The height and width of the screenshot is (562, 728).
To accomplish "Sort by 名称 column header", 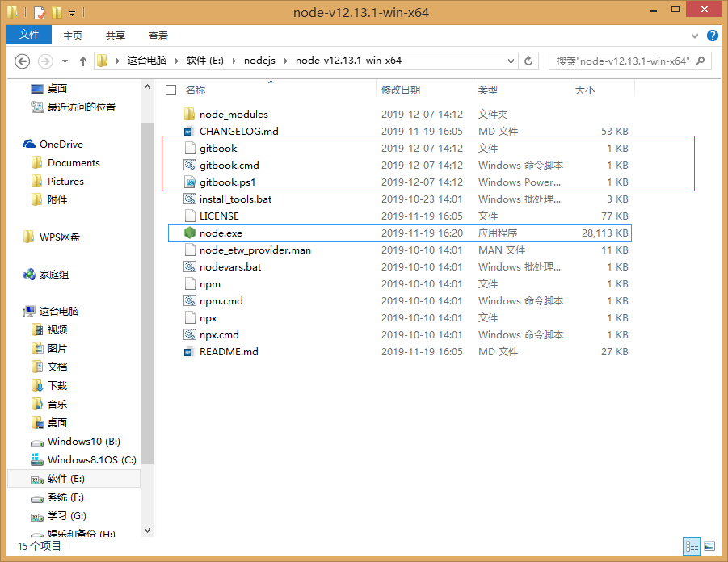I will coord(195,90).
